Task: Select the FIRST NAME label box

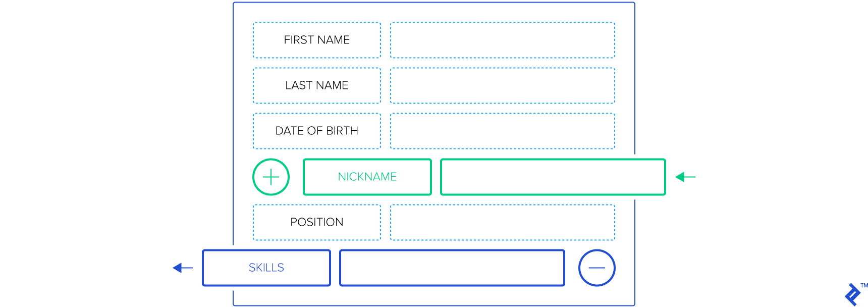Action: tap(317, 40)
